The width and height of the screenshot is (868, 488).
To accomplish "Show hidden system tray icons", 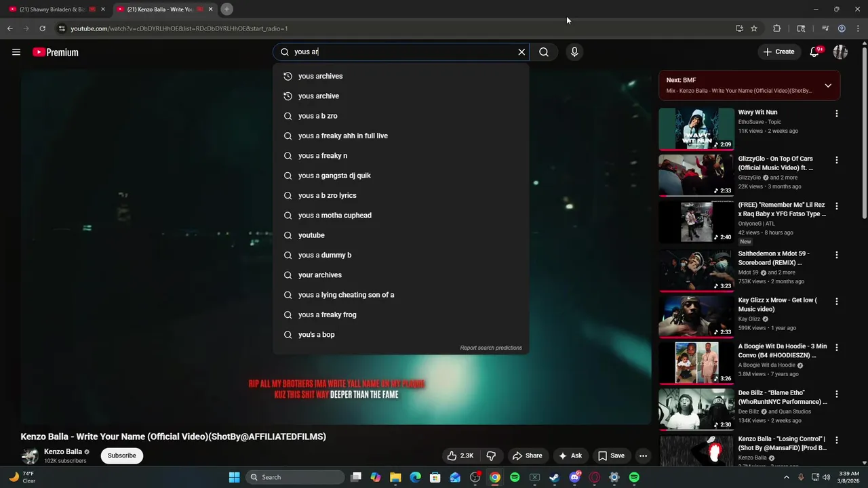I will [787, 477].
